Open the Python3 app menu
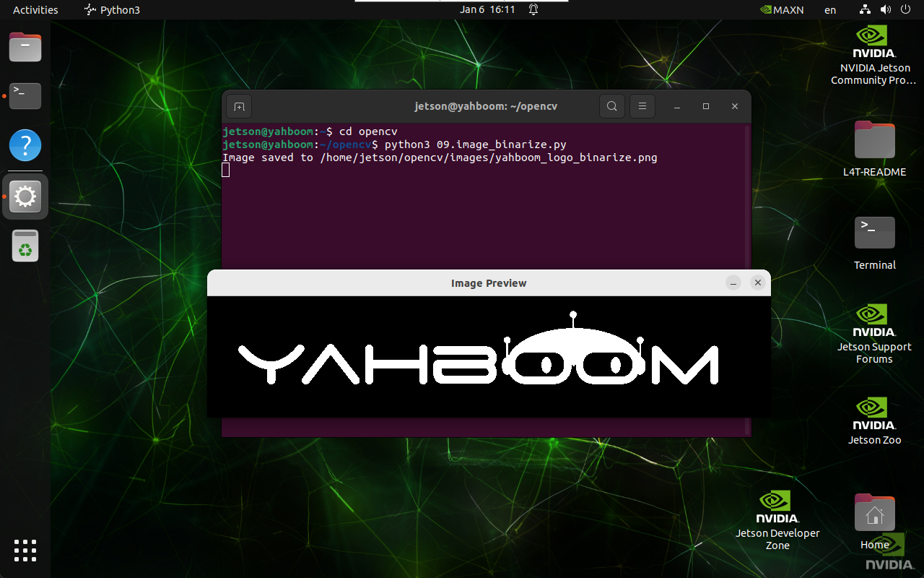Image resolution: width=924 pixels, height=578 pixels. point(112,10)
